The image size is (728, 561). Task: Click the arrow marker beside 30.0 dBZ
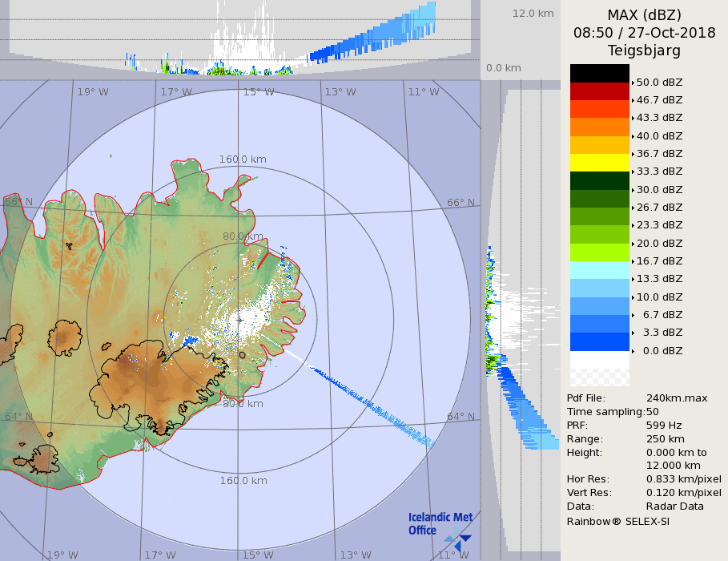click(x=633, y=190)
